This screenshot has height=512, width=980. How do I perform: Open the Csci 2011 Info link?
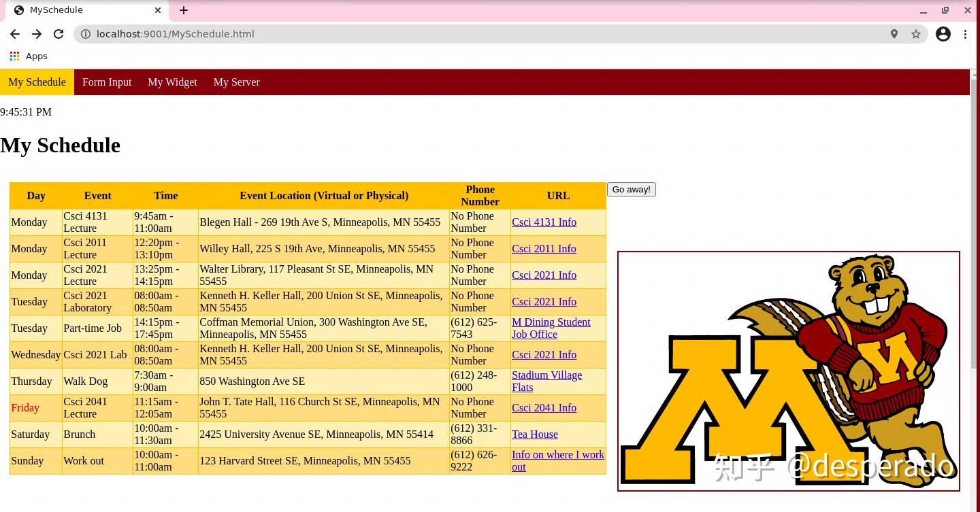point(544,249)
